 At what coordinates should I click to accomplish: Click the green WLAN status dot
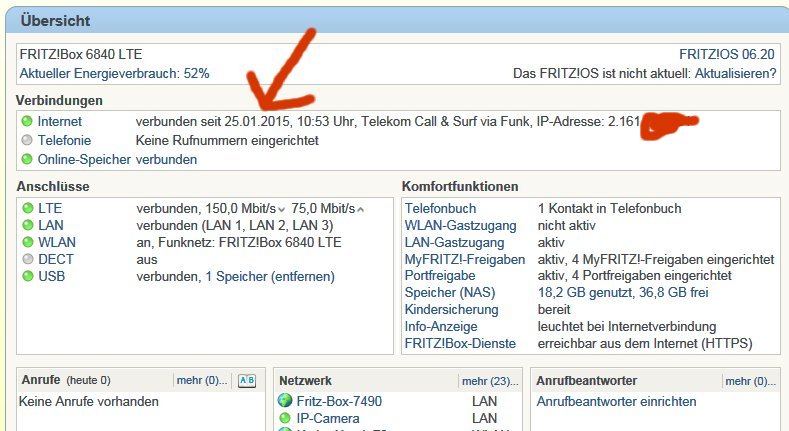(x=28, y=242)
